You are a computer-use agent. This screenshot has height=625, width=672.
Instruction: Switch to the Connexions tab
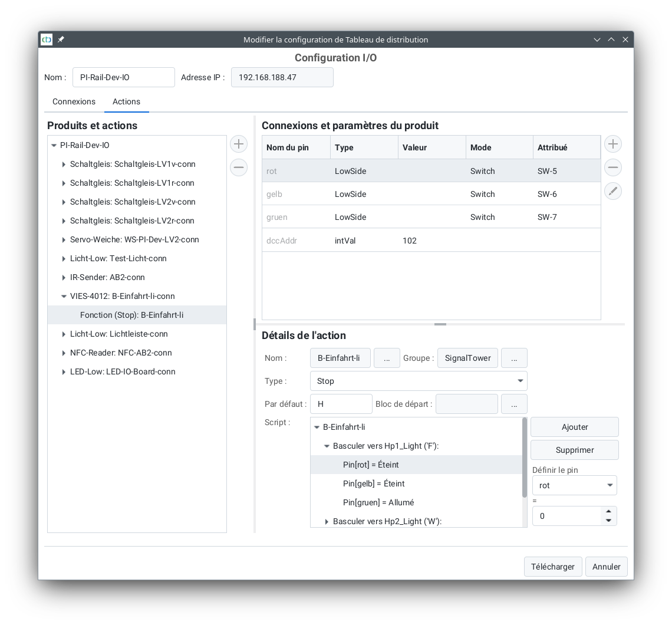[74, 101]
